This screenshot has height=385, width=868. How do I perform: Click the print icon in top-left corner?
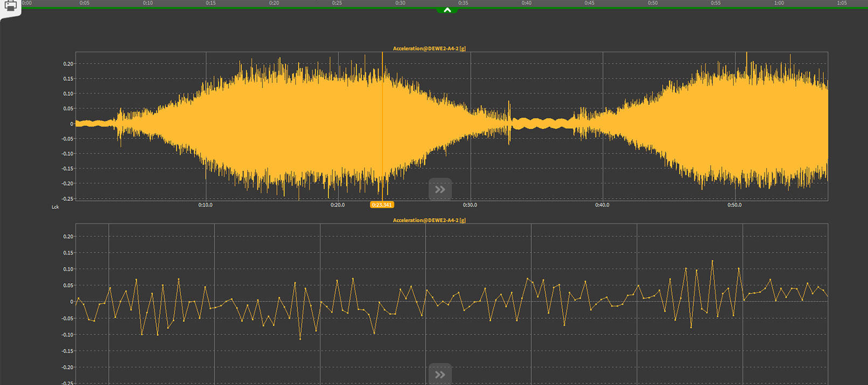pyautogui.click(x=10, y=6)
